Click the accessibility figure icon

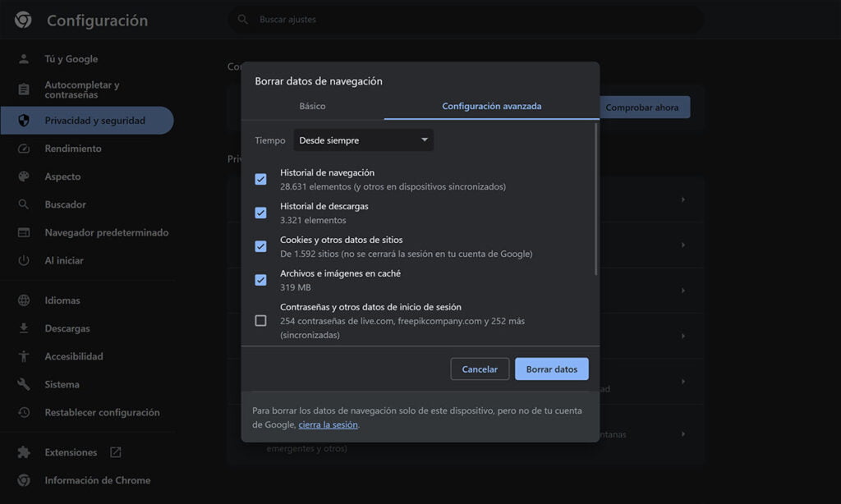(24, 356)
